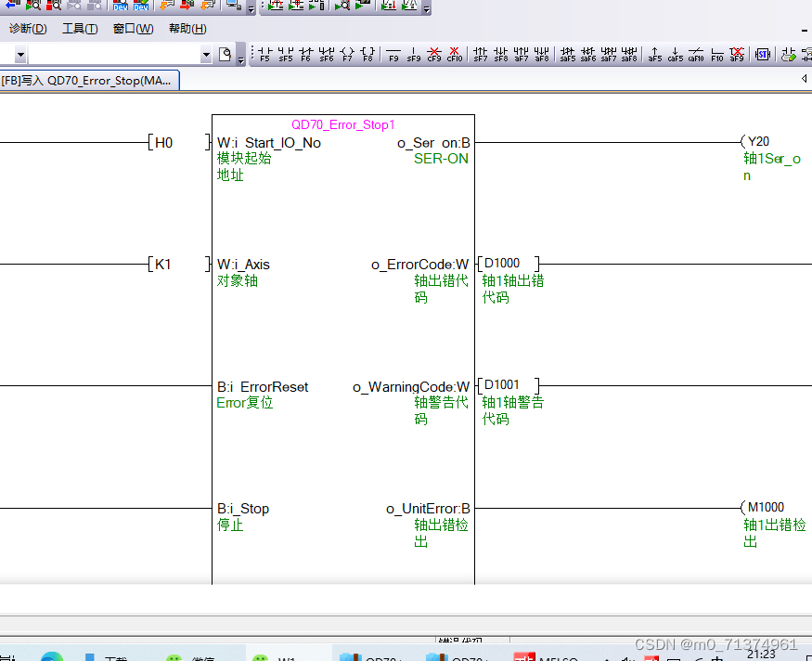Click the i_Start_IO_No input pin

click(269, 143)
